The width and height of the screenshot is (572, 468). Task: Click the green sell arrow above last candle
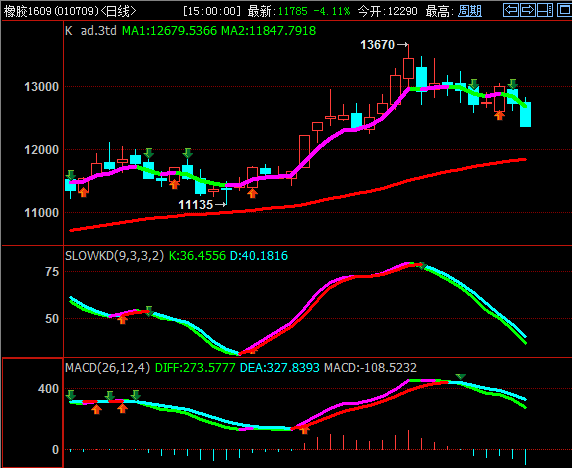[513, 84]
